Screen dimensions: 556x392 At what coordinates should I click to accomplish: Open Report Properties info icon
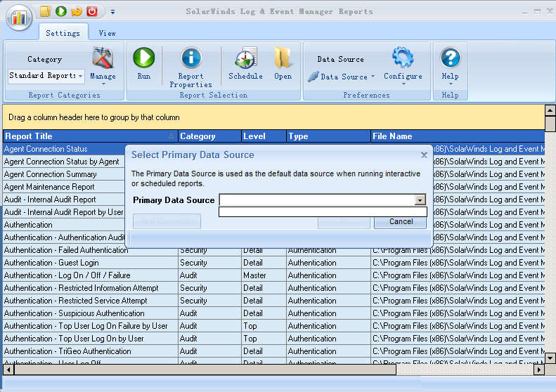click(191, 58)
